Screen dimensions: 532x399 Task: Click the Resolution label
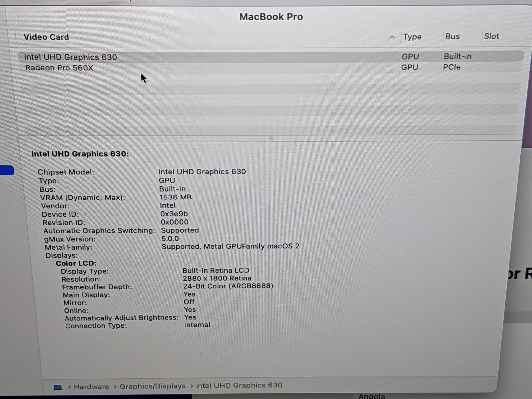pyautogui.click(x=81, y=279)
